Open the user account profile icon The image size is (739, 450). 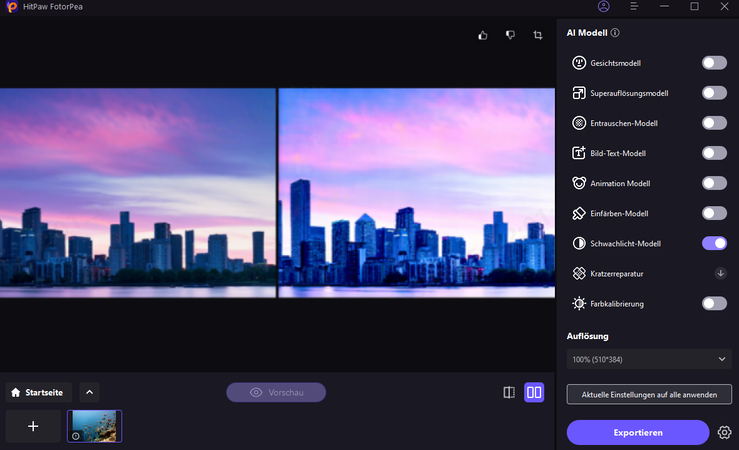603,6
